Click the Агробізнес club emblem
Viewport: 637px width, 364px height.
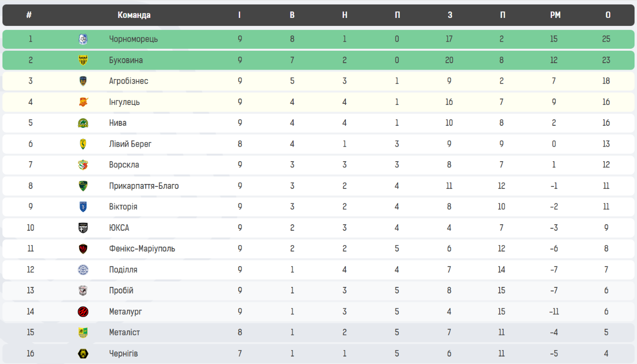pos(83,81)
